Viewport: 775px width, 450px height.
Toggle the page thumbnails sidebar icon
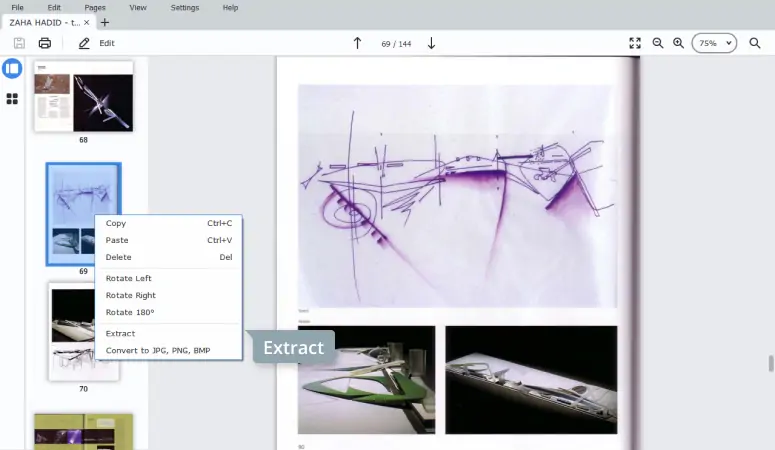click(12, 68)
